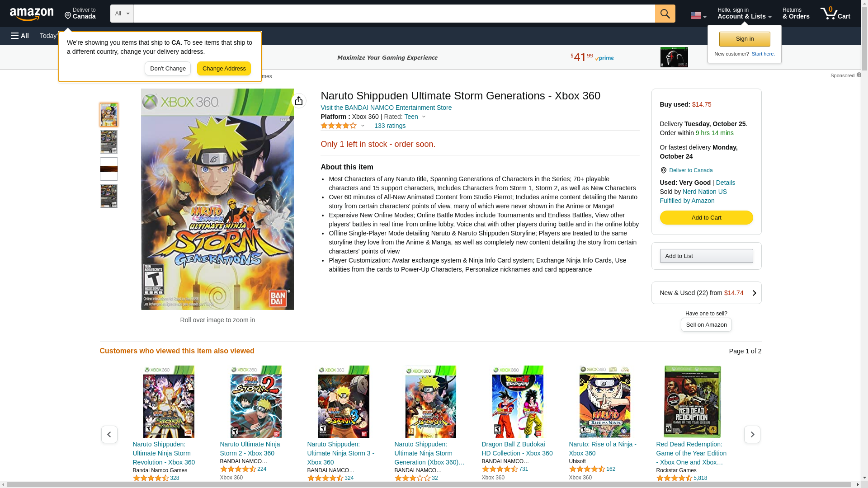Click previous arrow in carousel

(109, 434)
